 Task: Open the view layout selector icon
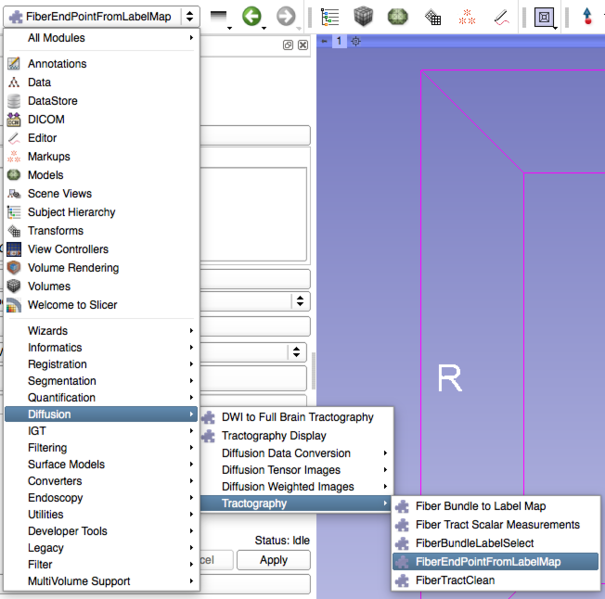click(544, 17)
